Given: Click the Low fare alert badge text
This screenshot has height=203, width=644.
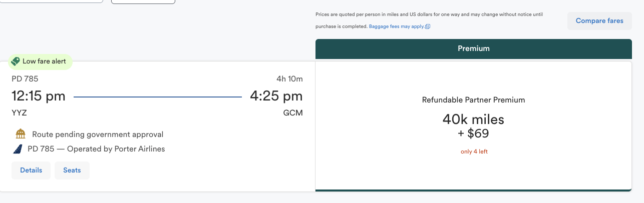Looking at the screenshot, I should 44,61.
